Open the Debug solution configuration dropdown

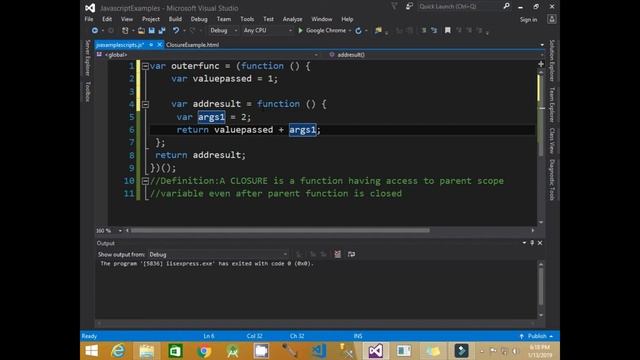223,31
